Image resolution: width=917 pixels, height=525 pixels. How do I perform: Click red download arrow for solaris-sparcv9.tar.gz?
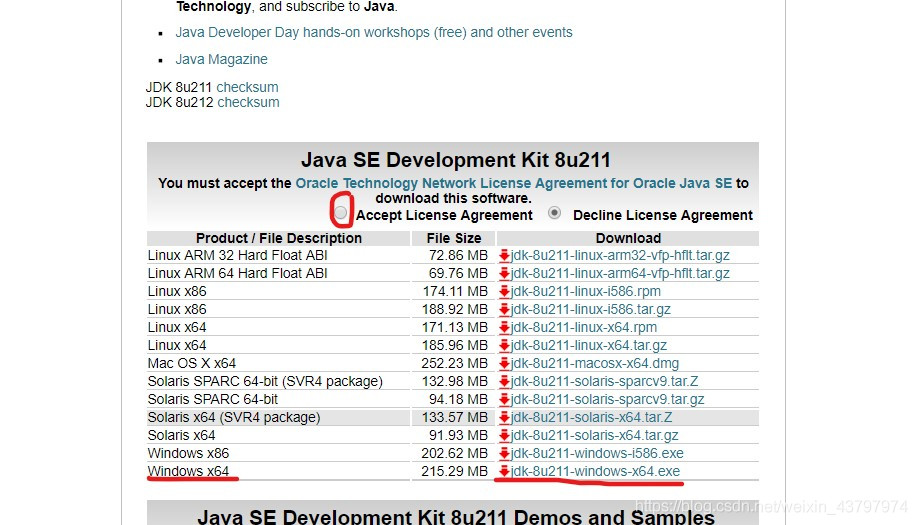504,399
